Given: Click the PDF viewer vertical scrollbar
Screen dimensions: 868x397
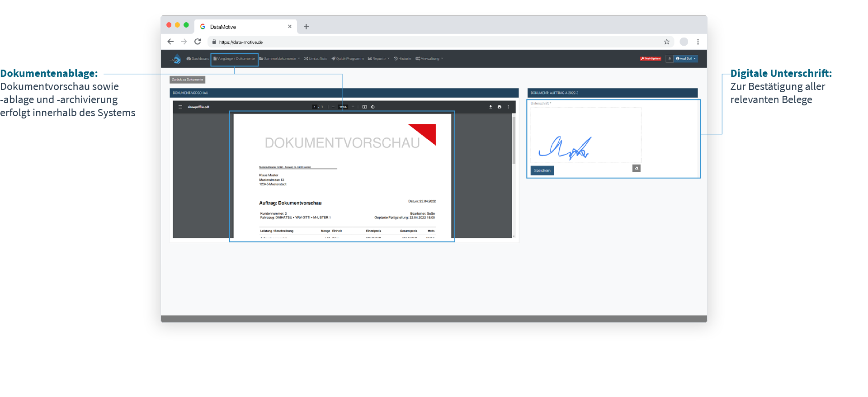Looking at the screenshot, I should tap(514, 140).
